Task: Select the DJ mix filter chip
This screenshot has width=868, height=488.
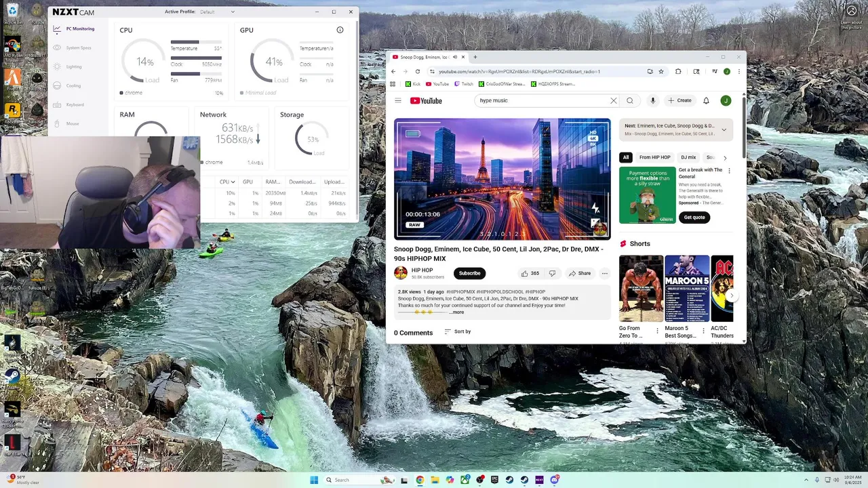Action: (688, 157)
